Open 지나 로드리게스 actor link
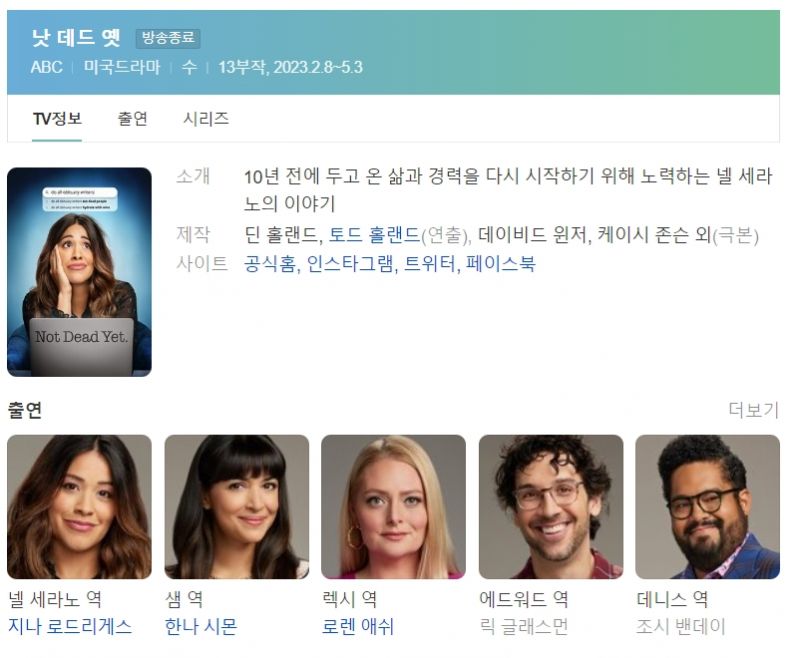 [x=70, y=626]
